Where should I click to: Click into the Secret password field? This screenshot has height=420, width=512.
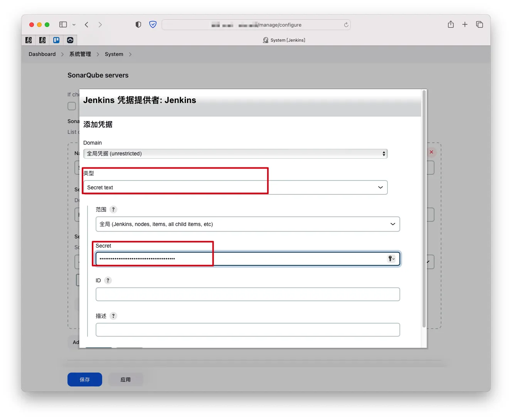coord(248,258)
